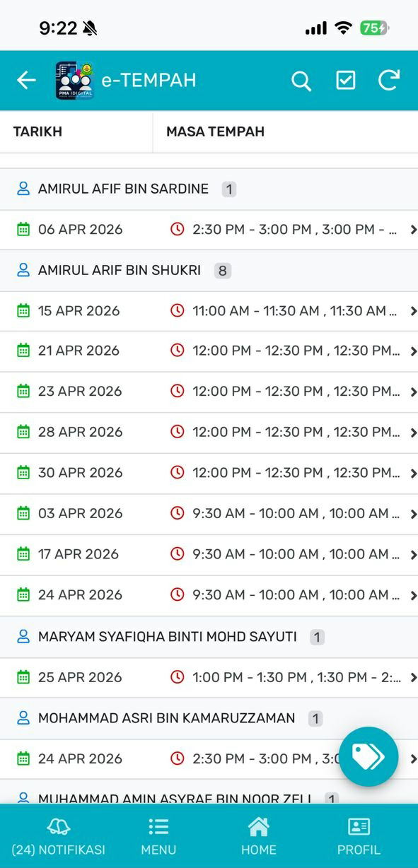Open the MENU tab in bottom bar
The width and height of the screenshot is (418, 868).
(158, 837)
